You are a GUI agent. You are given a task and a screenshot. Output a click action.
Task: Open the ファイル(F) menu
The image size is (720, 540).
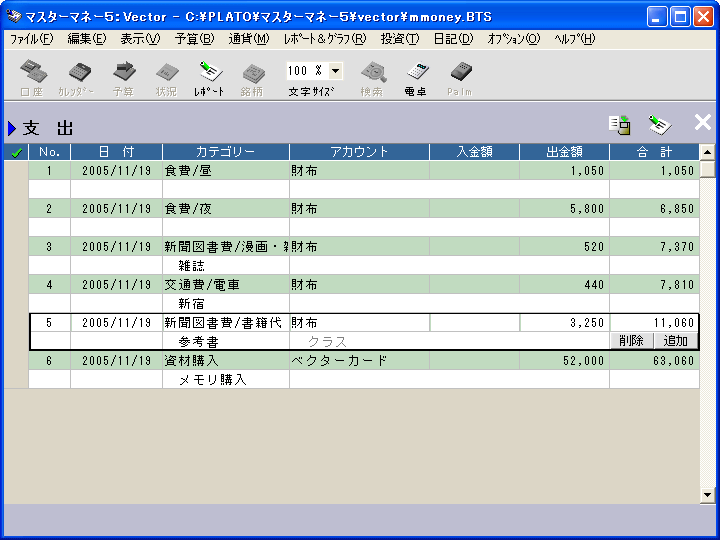coord(32,39)
